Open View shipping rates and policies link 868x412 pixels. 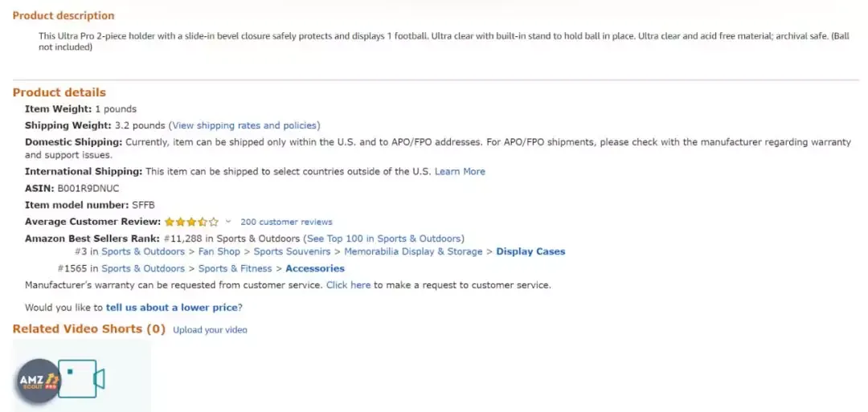click(x=244, y=125)
